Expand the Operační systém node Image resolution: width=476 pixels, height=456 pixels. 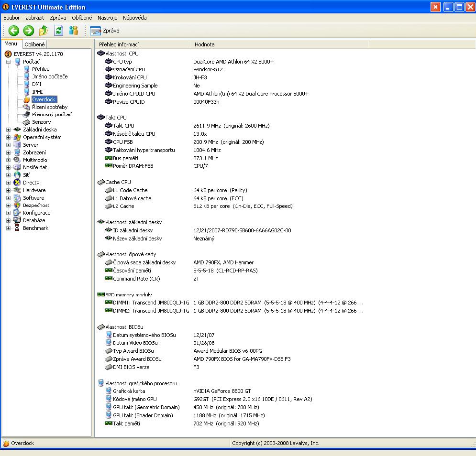8,137
